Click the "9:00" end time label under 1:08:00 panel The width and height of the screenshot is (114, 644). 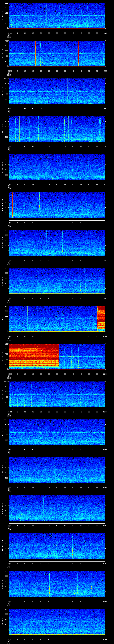105,298
